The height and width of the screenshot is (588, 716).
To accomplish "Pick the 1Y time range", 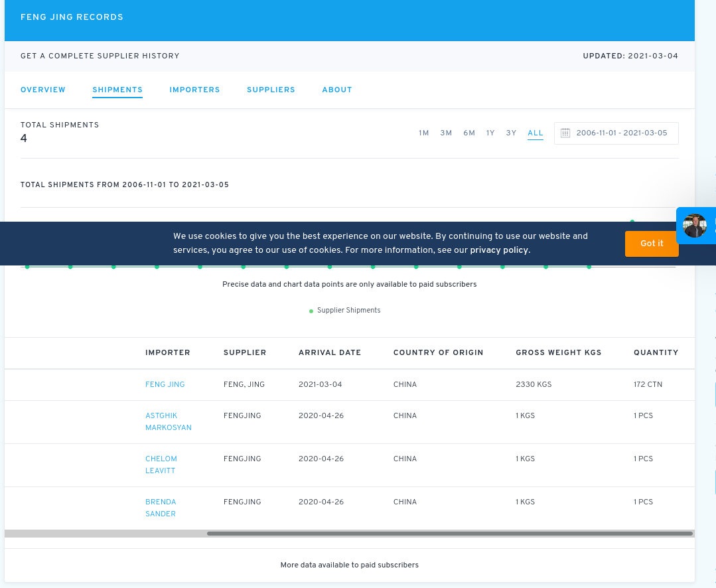I will 490,133.
